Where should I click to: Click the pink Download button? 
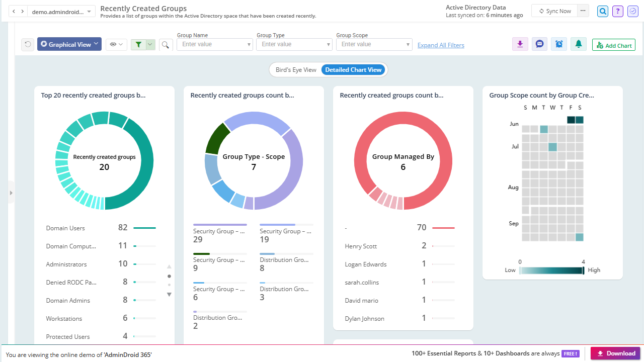[615, 353]
